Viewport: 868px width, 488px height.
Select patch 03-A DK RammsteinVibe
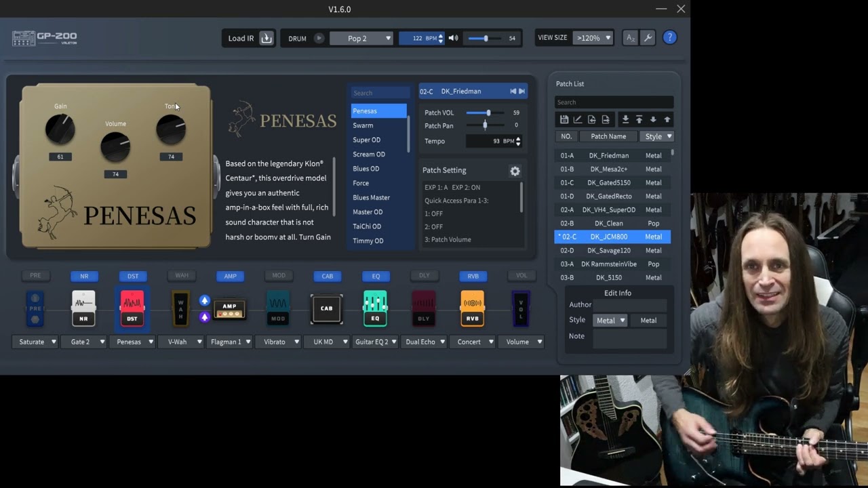coord(612,264)
